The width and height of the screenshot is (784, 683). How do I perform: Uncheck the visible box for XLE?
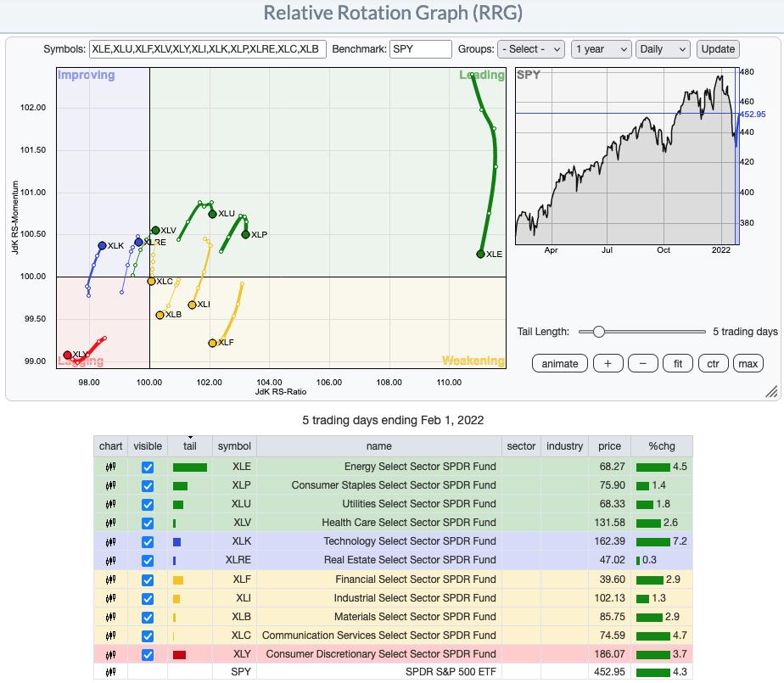tap(148, 467)
